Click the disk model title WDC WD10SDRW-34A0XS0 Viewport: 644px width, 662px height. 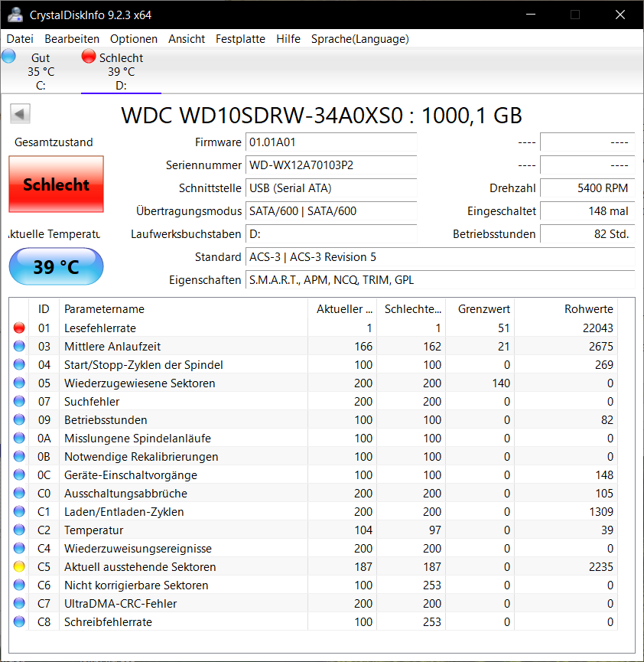[321, 116]
